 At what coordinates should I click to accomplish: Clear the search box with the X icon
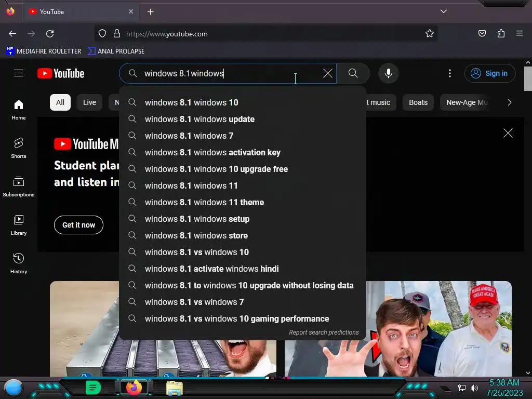pyautogui.click(x=328, y=73)
